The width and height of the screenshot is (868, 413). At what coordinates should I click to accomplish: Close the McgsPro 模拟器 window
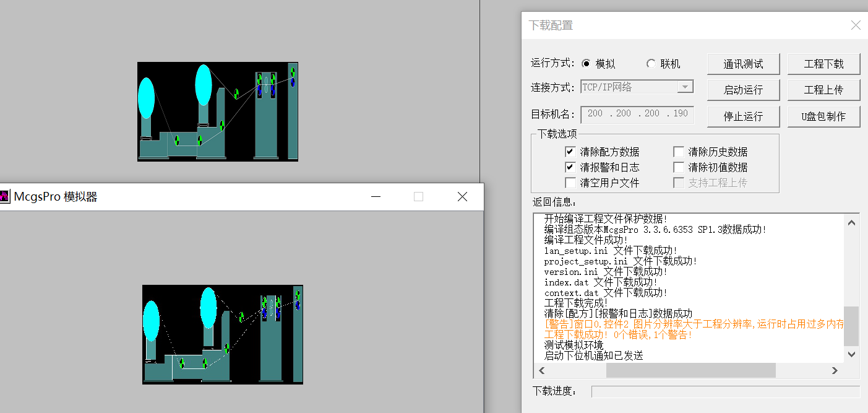tap(462, 197)
